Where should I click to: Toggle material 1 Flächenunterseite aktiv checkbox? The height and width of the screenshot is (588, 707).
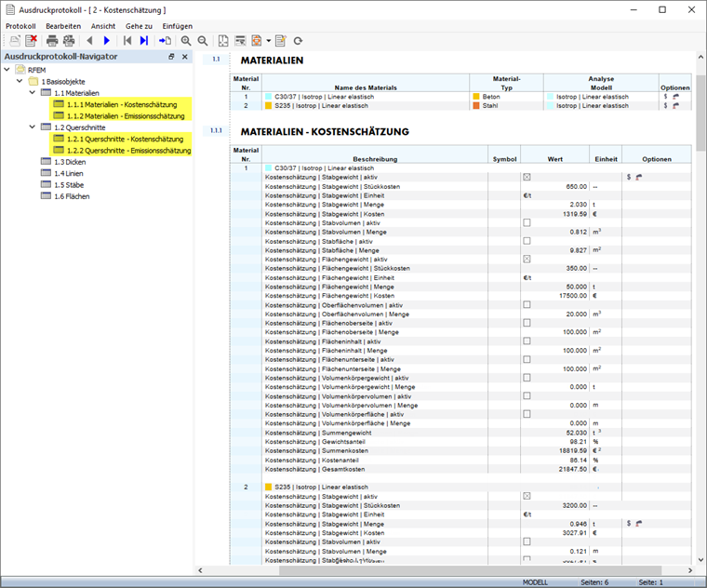click(527, 360)
